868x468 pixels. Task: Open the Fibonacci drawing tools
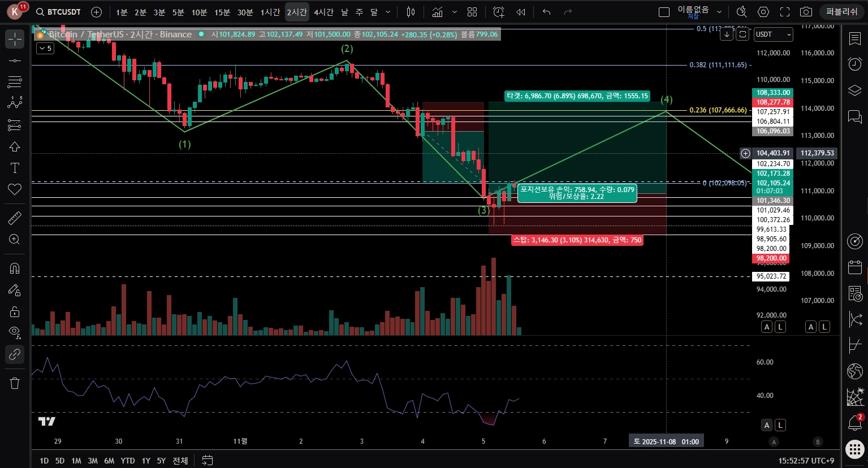pyautogui.click(x=15, y=82)
